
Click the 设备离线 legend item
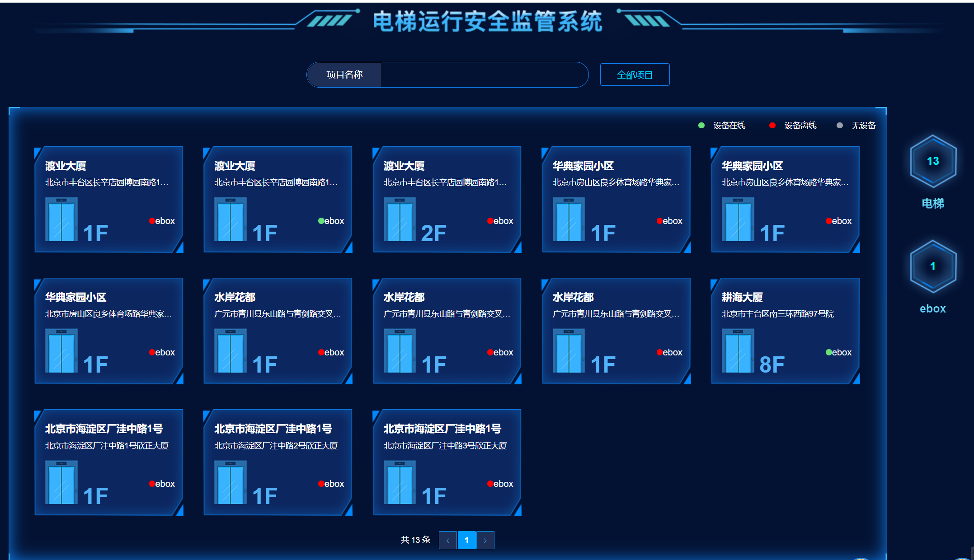(793, 126)
